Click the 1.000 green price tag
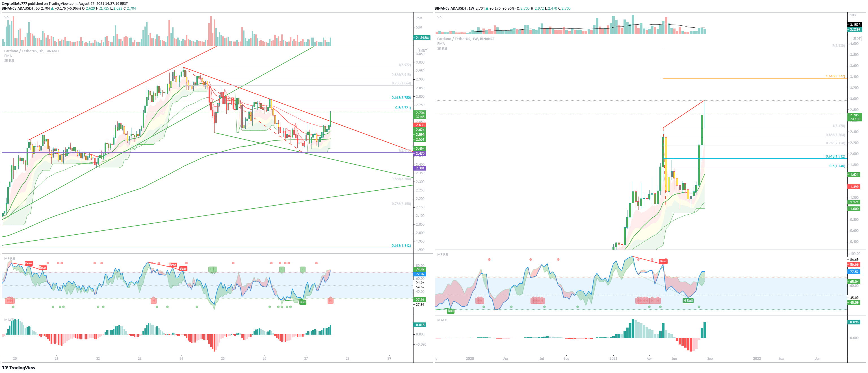This screenshot has height=373, width=868. pos(854,209)
